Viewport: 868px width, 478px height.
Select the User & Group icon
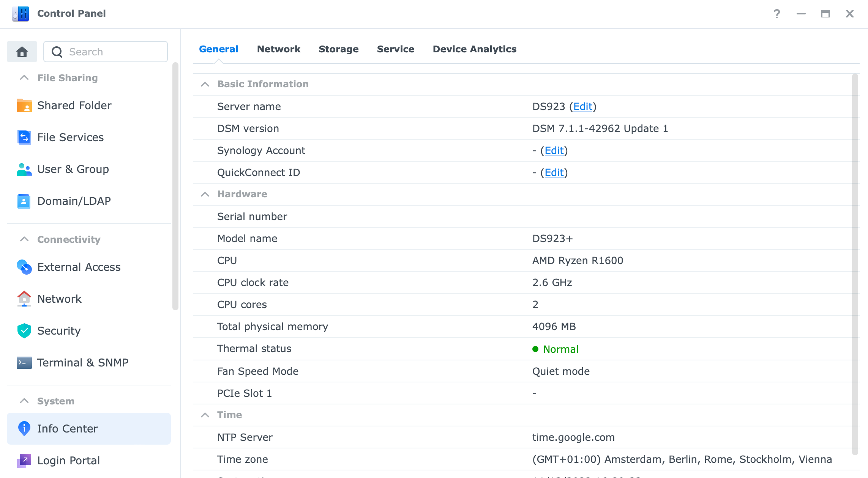[24, 169]
